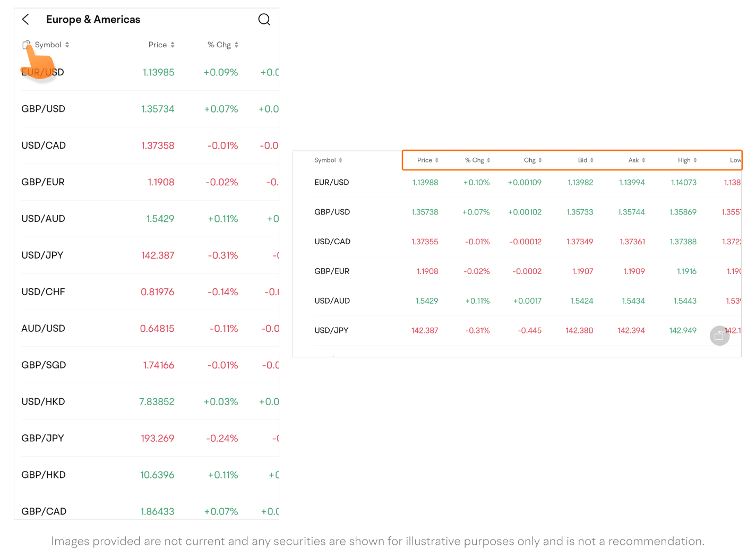
Task: Select AUD/USD currency pair
Action: tap(43, 329)
